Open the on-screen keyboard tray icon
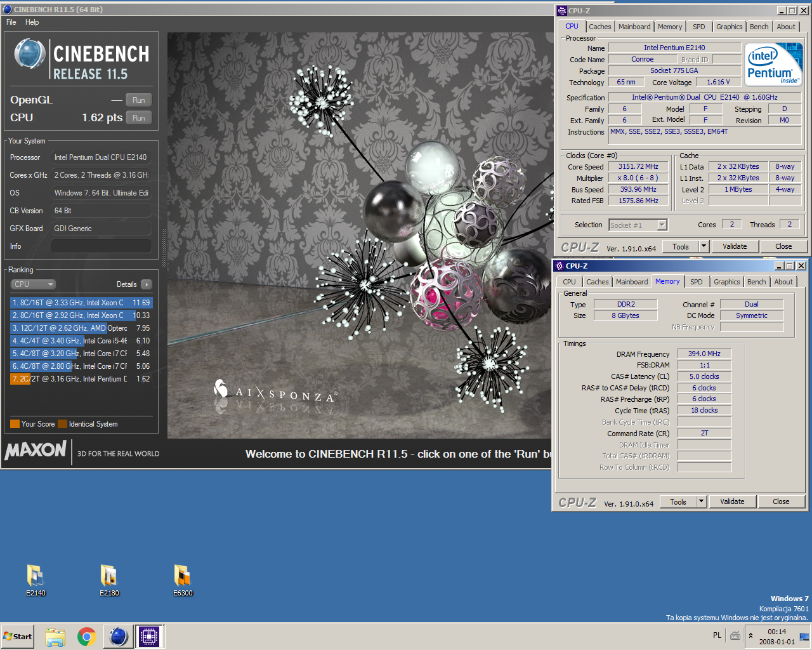Viewport: 812px width, 650px height. pyautogui.click(x=735, y=635)
